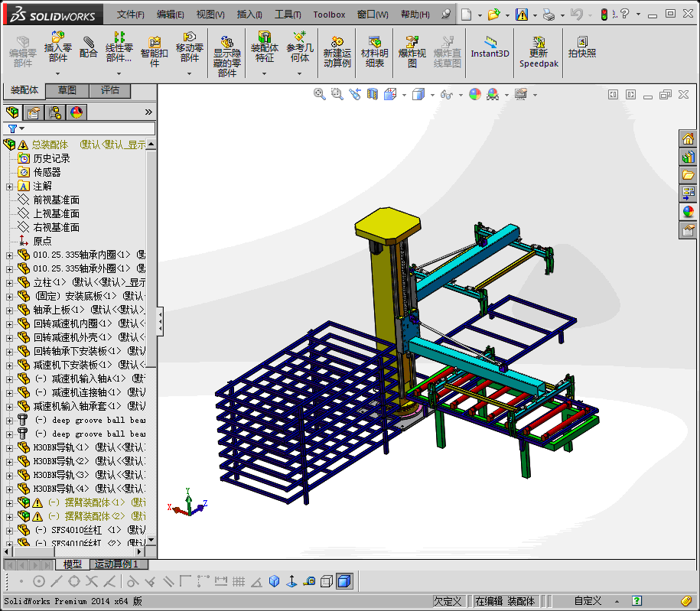Open the Hide/Show Items glasses icon
The height and width of the screenshot is (611, 700).
[447, 95]
